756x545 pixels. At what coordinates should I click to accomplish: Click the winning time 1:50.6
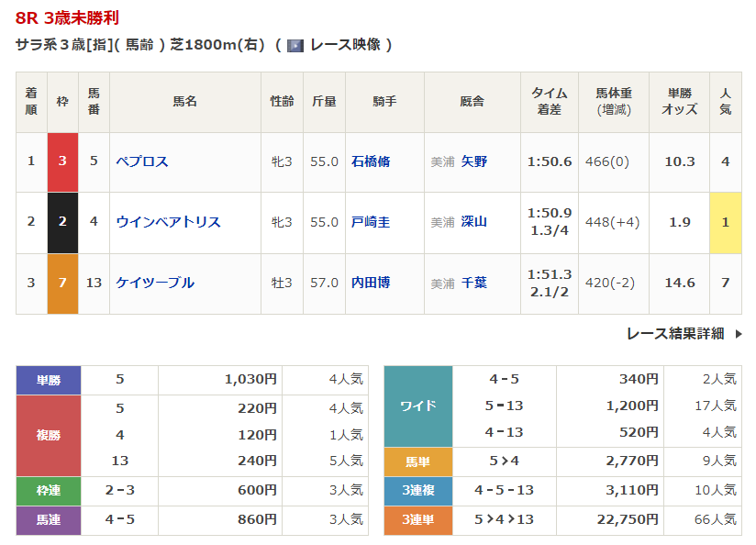coord(550,161)
